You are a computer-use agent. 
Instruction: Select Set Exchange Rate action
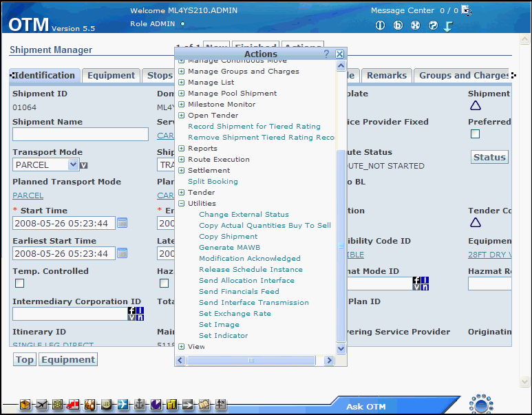235,314
